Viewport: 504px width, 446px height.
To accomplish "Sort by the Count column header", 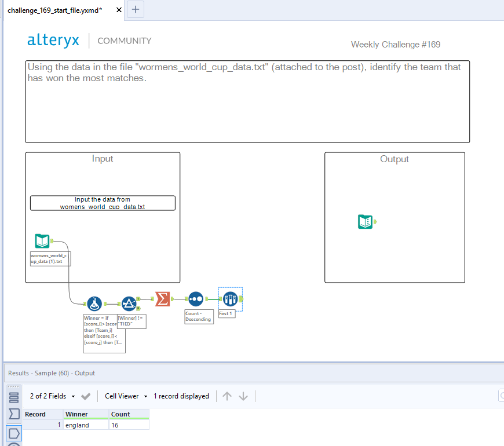I will [129, 414].
